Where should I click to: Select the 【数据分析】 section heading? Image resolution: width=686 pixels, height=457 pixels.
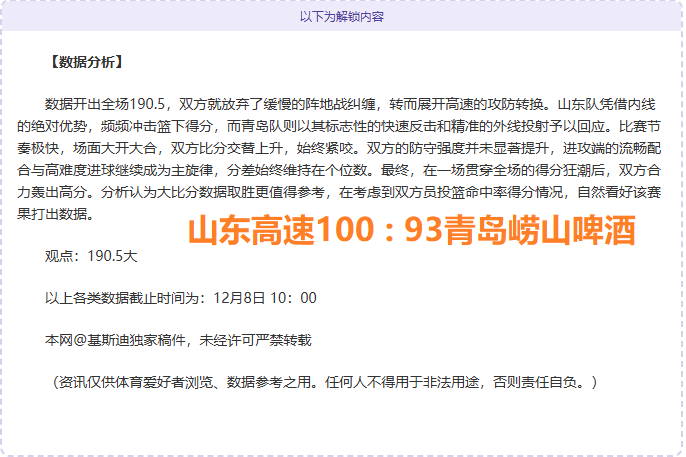coord(85,62)
